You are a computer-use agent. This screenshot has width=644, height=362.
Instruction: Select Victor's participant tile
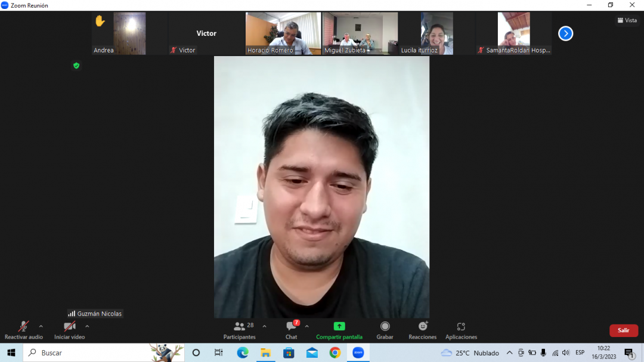point(206,33)
